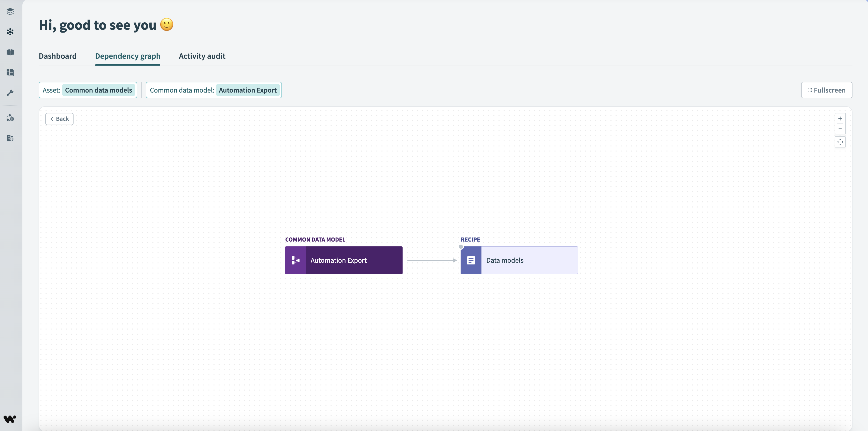Click the Fullscreen button
Viewport: 868px width, 431px height.
[x=826, y=90]
